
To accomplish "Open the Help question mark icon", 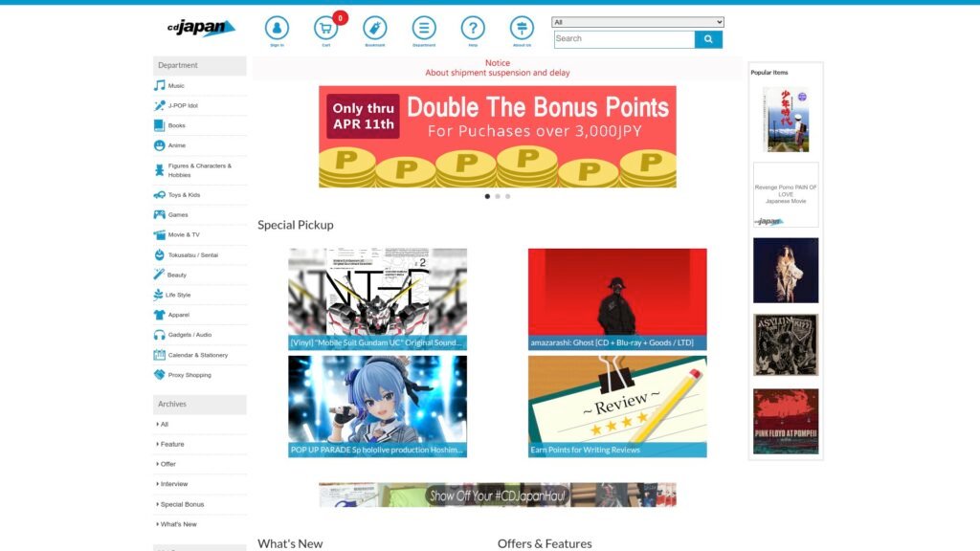I will tap(473, 28).
